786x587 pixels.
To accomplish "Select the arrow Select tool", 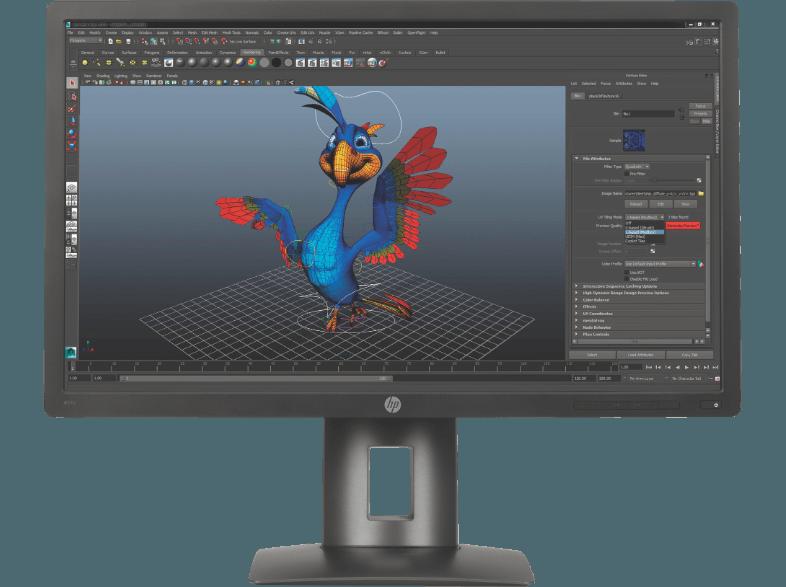I will 72,83.
